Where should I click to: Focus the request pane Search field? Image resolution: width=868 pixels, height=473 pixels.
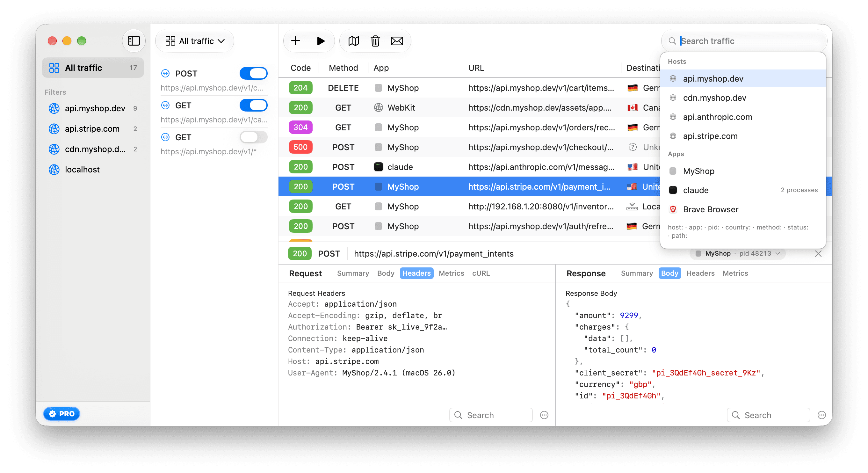coord(491,415)
